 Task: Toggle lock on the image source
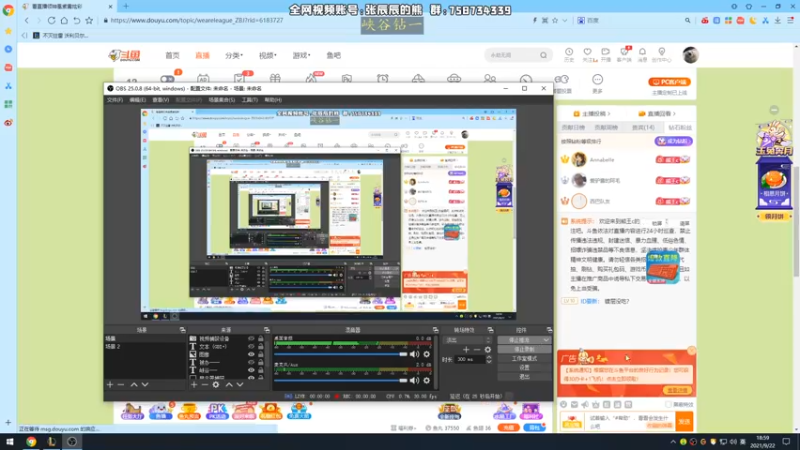point(261,354)
